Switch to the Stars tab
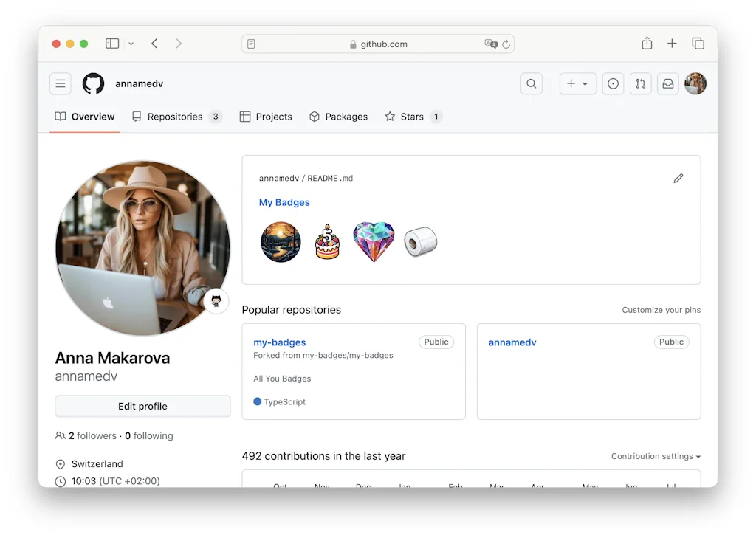Image resolution: width=756 pixels, height=538 pixels. pos(412,117)
